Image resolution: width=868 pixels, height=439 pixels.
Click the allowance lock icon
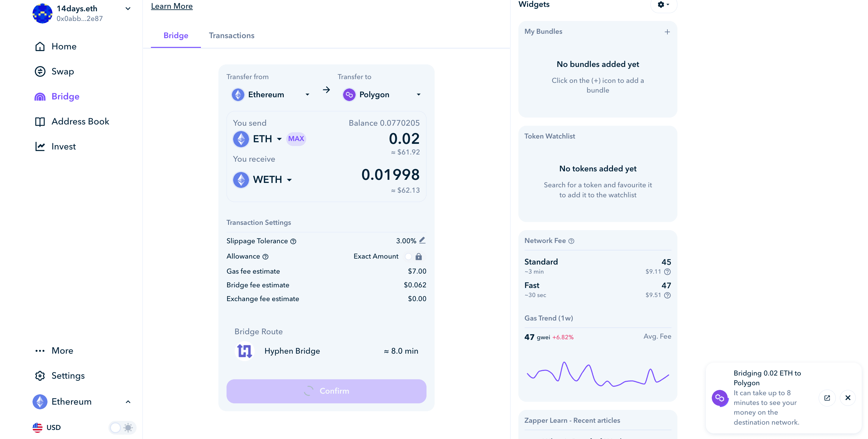(419, 257)
